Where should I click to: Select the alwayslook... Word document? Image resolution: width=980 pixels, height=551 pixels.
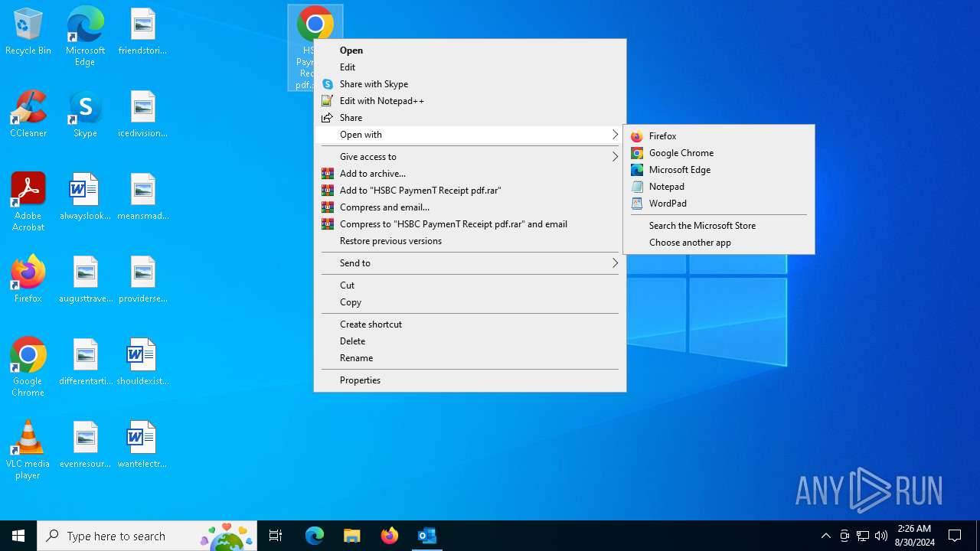85,197
